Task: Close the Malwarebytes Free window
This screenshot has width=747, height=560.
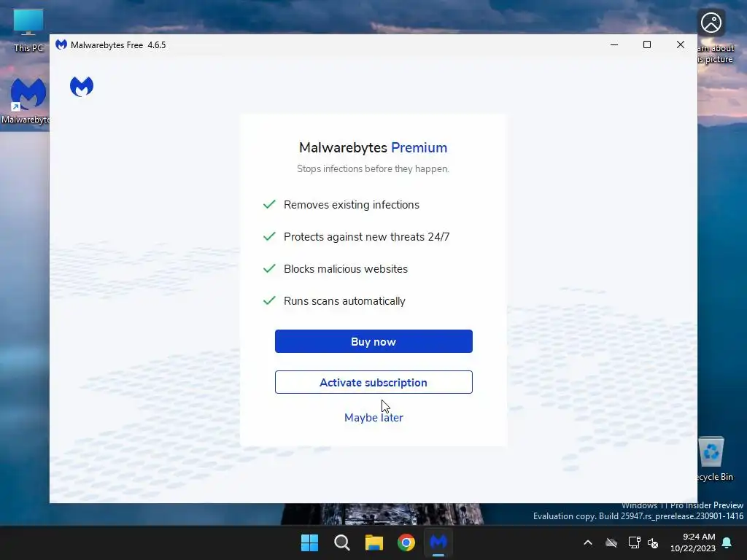Action: click(681, 44)
